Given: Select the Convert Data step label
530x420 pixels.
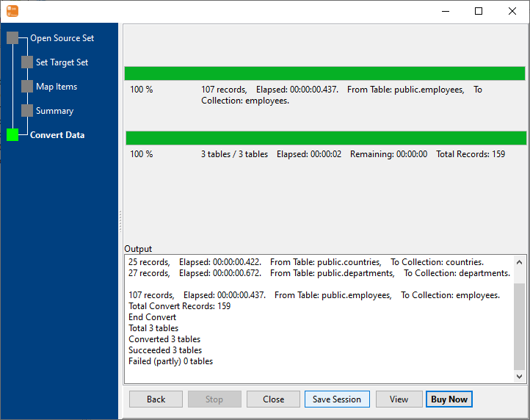Looking at the screenshot, I should coord(57,135).
